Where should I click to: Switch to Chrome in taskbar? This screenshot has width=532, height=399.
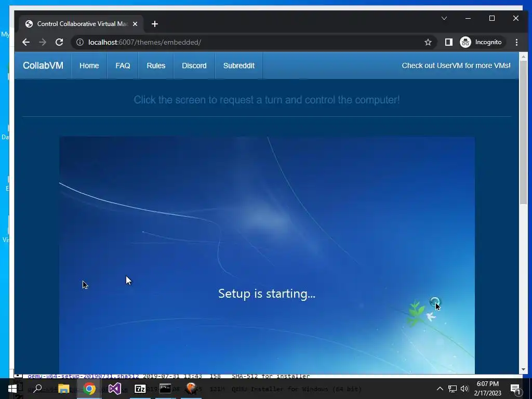click(x=89, y=389)
